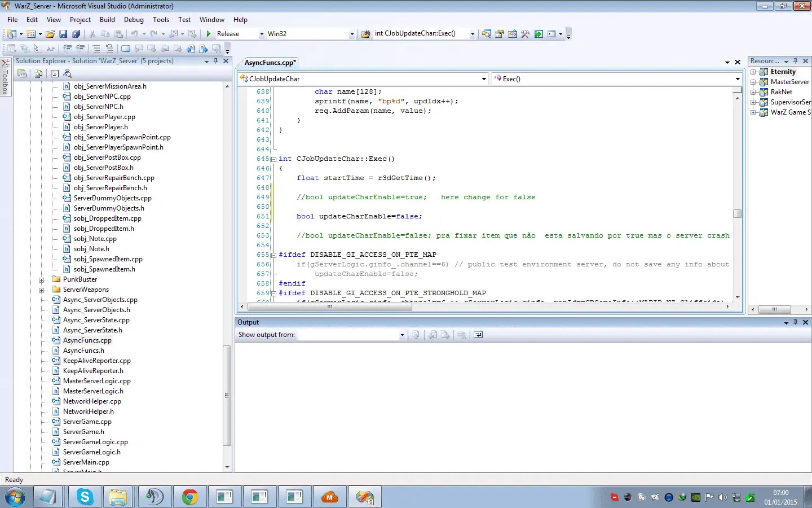Open the Show output from dropdown

coord(402,335)
